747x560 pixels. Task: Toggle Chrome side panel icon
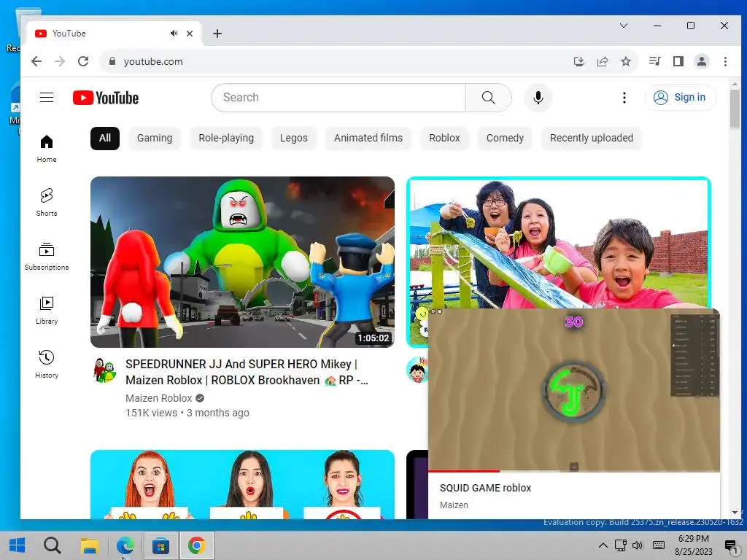(678, 61)
